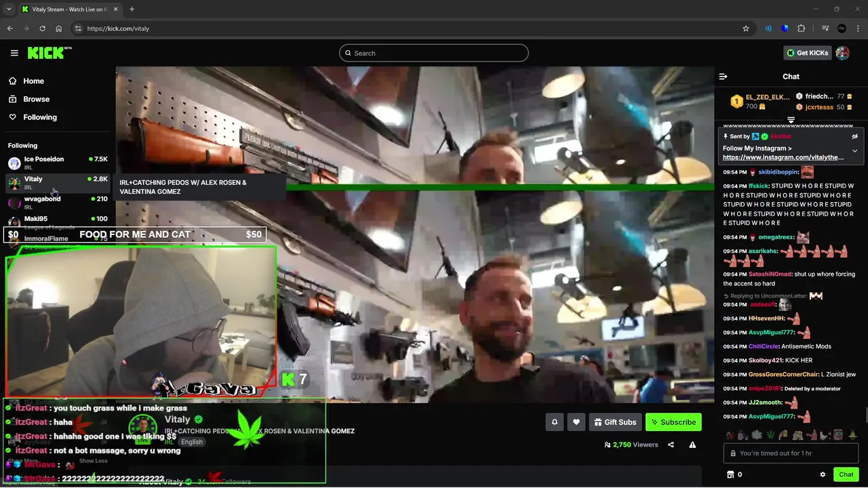Click username skibidiboppin in chat
Viewport: 868px width, 488px height.
coord(778,172)
